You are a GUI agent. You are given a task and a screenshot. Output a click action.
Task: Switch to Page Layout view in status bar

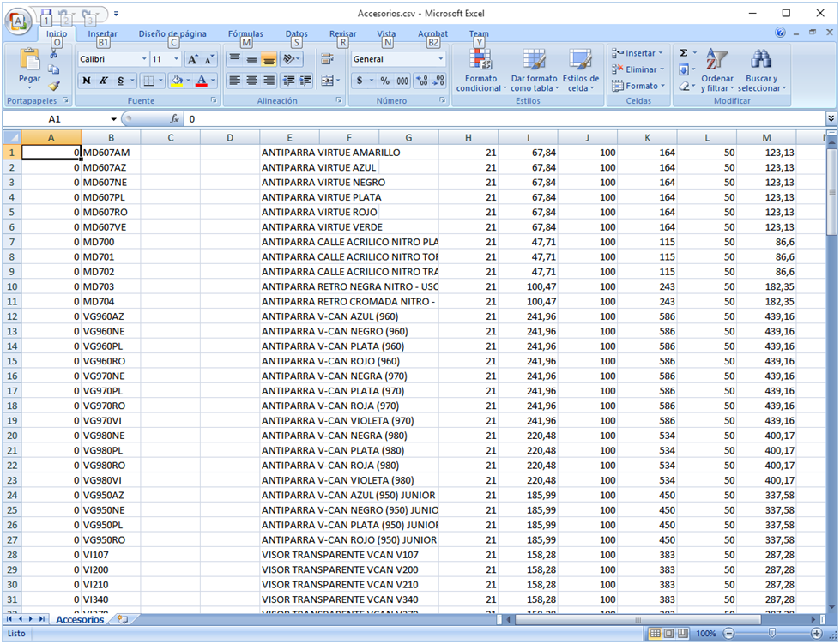(669, 634)
